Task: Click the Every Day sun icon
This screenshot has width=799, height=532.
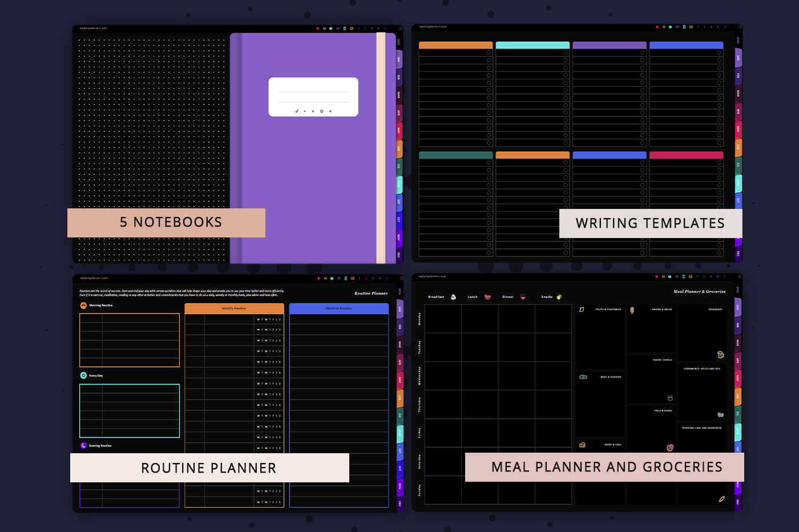Action: (x=83, y=376)
